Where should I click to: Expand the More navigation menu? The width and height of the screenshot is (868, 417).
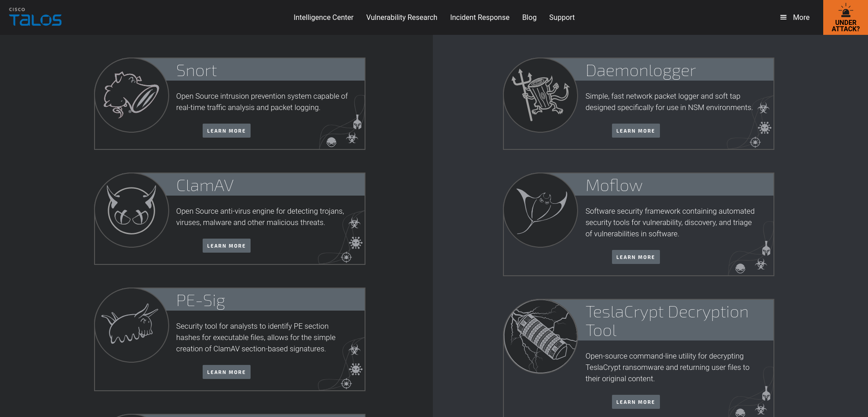coord(795,17)
